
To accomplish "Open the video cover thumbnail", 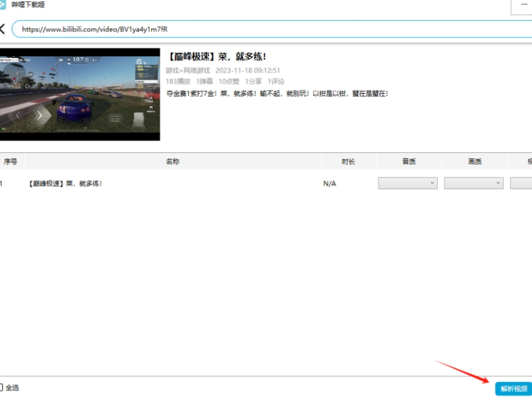I will (x=80, y=94).
